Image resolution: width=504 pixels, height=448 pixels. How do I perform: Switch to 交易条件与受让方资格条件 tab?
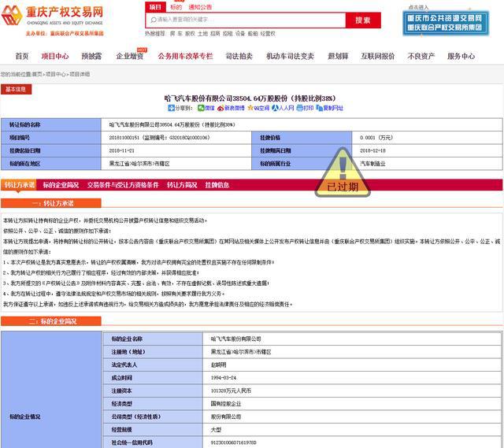123,185
